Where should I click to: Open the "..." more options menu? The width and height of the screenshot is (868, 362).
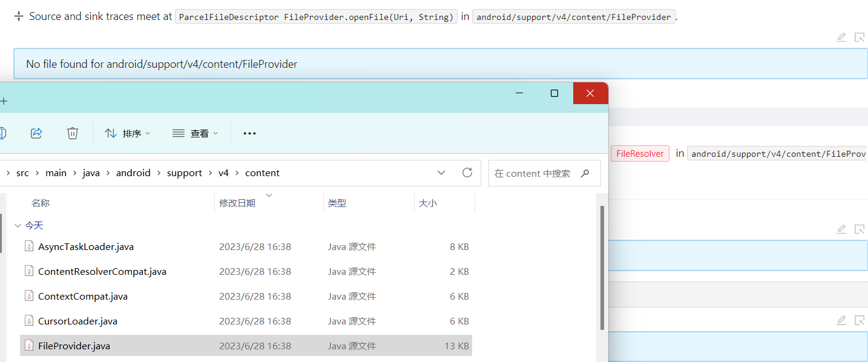click(x=249, y=133)
